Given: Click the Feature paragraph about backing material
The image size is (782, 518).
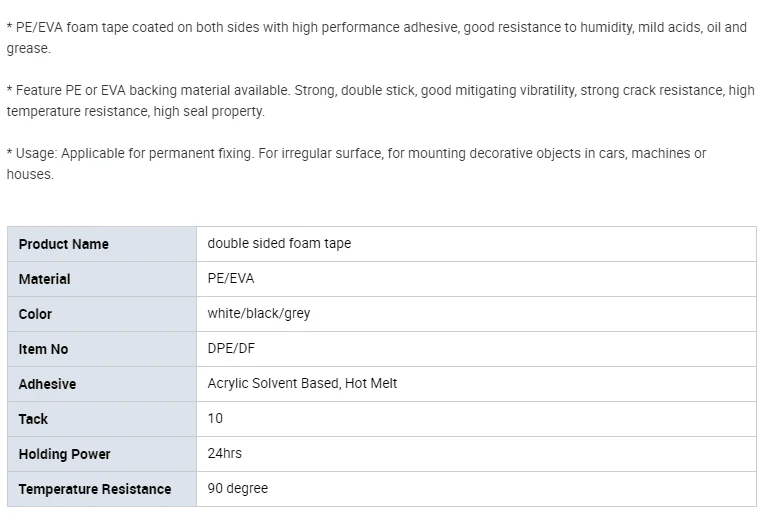Looking at the screenshot, I should (380, 100).
